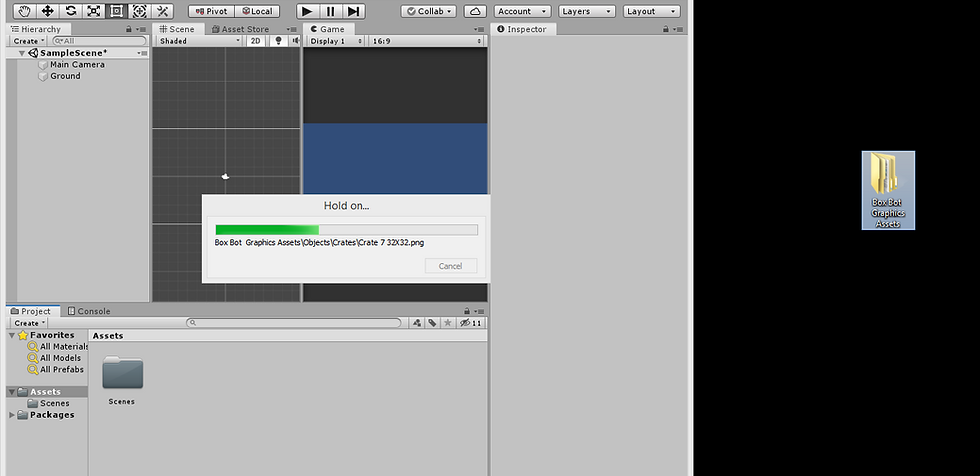Switch to the Game tab
Viewport: 980px width, 476px height.
click(328, 29)
